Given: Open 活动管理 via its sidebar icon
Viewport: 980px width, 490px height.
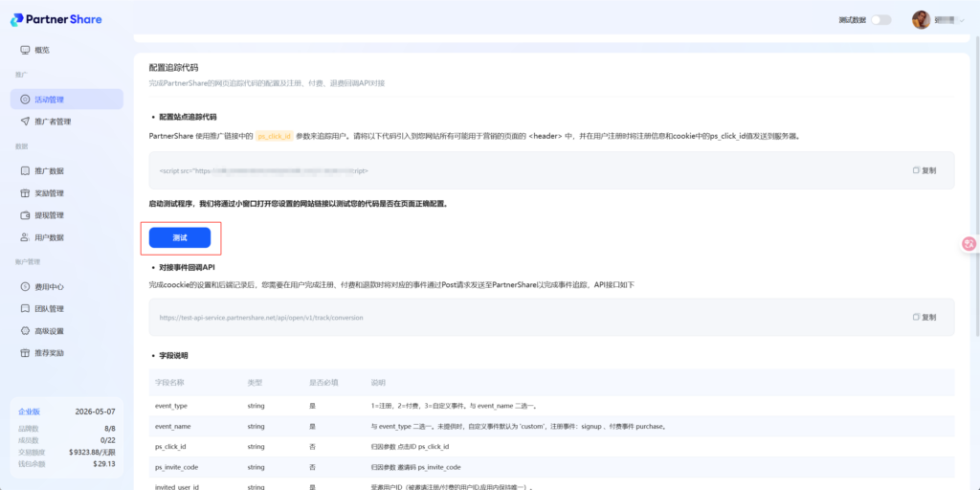Looking at the screenshot, I should [25, 100].
